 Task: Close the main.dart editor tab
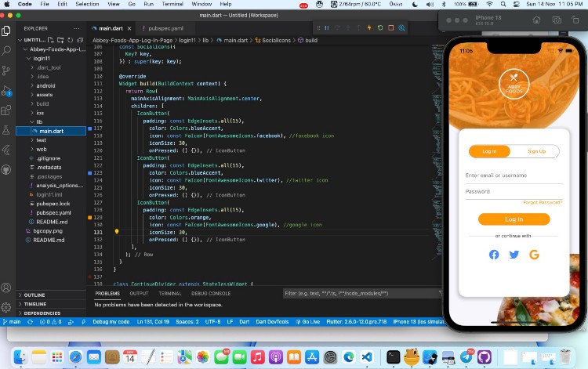point(129,28)
